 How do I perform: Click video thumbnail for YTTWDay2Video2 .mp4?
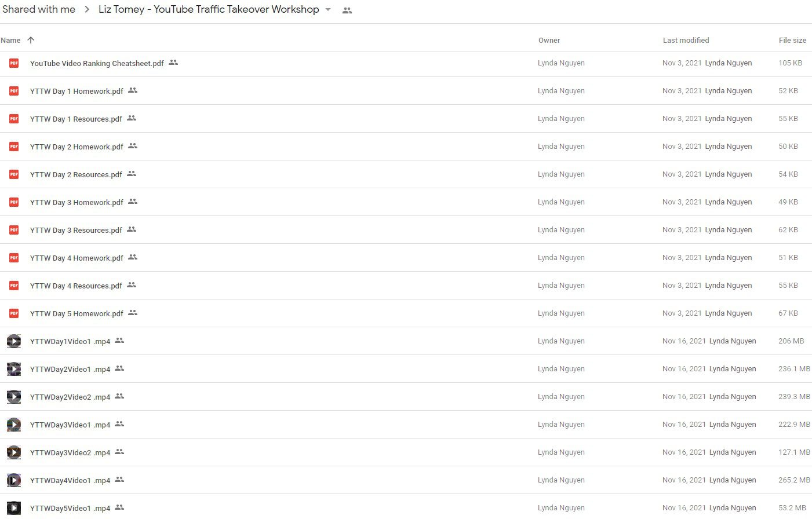pyautogui.click(x=14, y=397)
